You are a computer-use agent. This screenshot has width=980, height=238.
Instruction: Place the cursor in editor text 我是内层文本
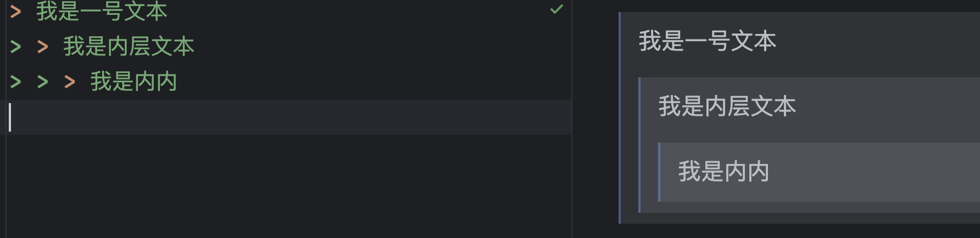129,47
